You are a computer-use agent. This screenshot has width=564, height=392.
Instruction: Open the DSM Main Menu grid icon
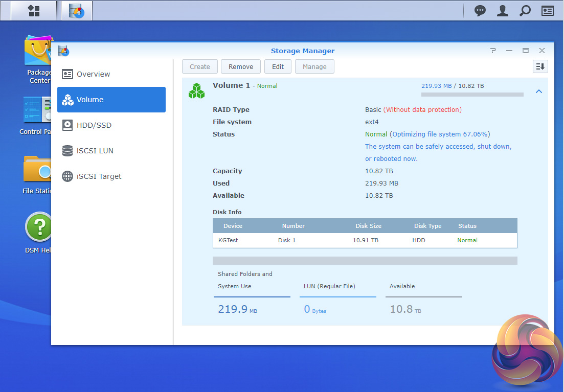[x=33, y=10]
